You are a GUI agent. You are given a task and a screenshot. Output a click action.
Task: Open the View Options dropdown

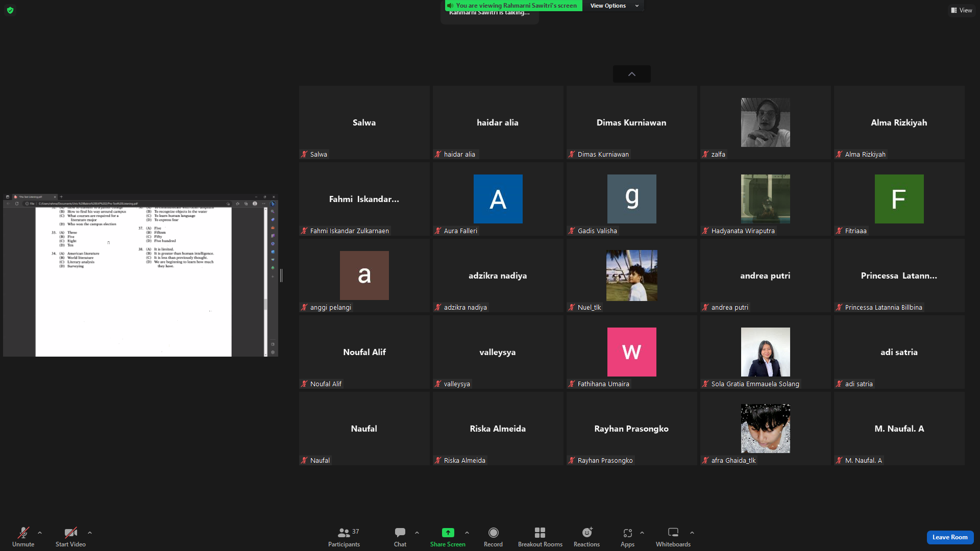[615, 6]
